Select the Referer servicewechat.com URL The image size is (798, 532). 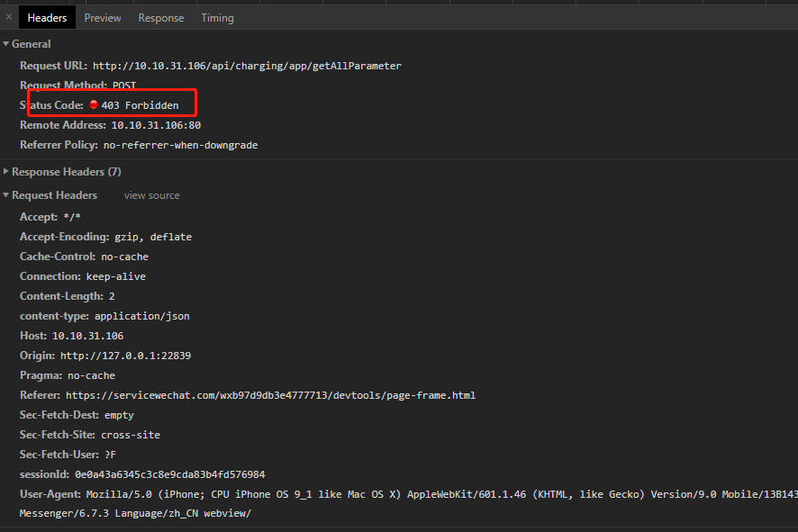(270, 395)
